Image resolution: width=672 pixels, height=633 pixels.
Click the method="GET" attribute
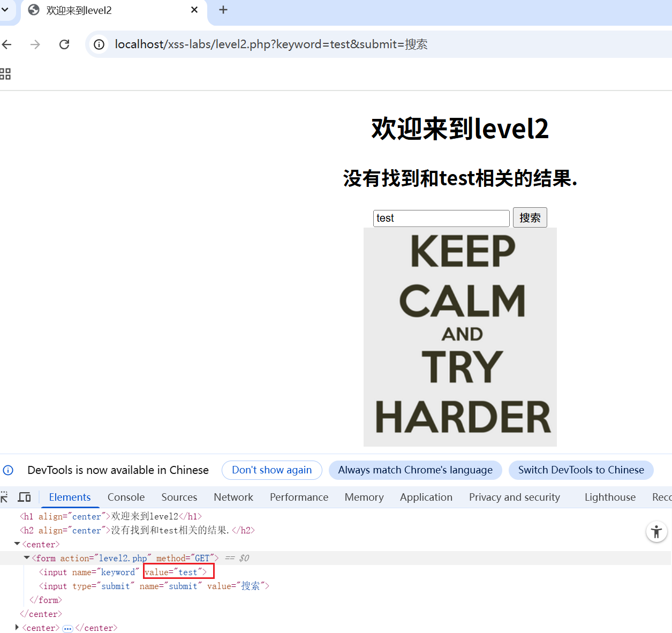[185, 558]
